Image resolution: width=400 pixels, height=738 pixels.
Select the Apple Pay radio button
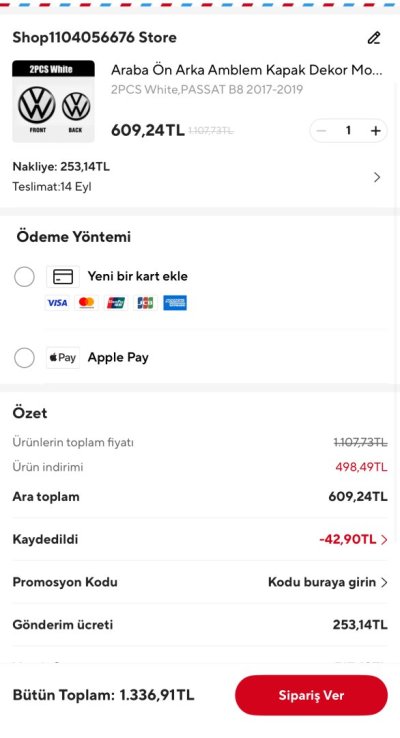[x=24, y=358]
